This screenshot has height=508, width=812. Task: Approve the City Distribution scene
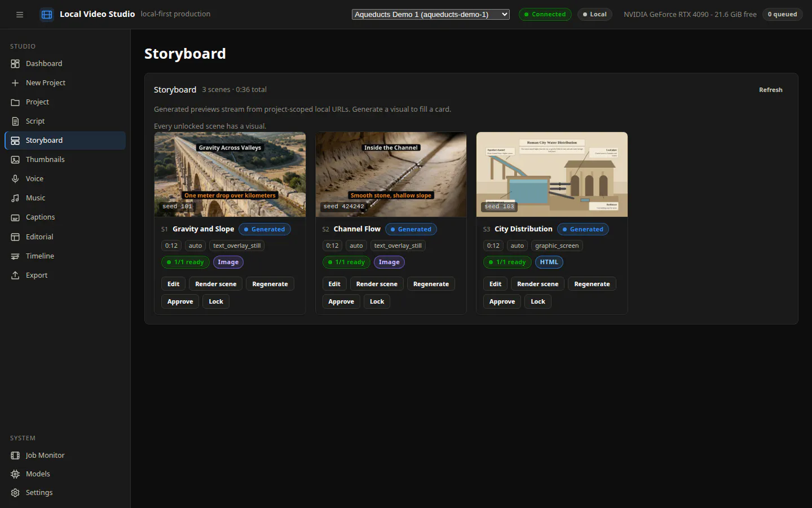pyautogui.click(x=502, y=301)
